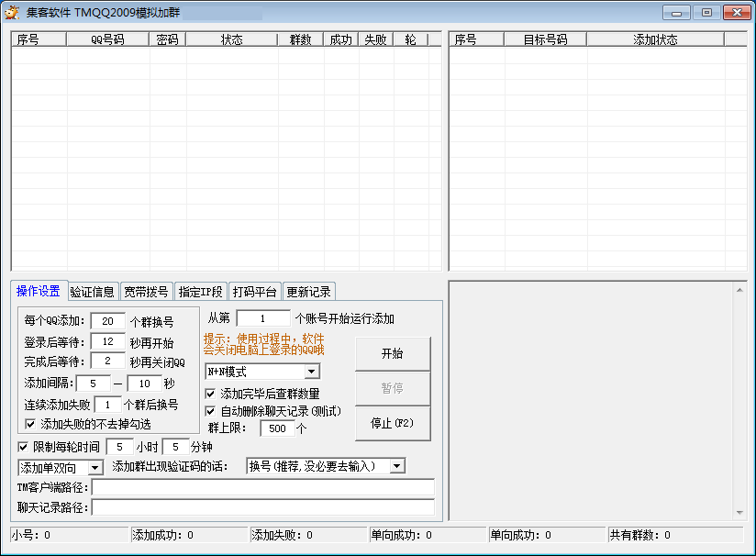Click the 添加间隔 minimum field

[93, 384]
